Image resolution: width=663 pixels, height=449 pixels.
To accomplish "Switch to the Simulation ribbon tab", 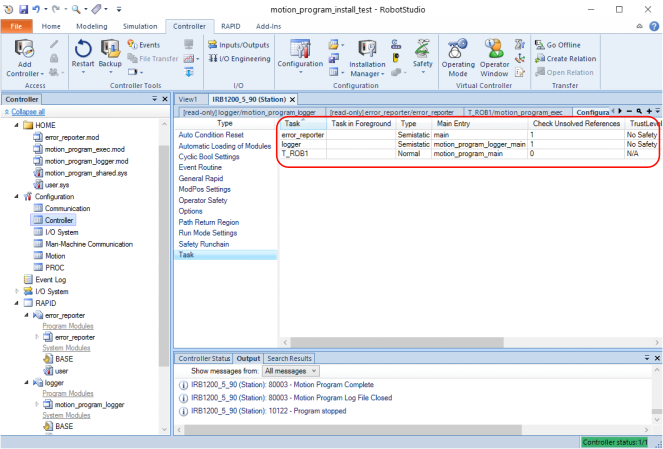I will 140,26.
